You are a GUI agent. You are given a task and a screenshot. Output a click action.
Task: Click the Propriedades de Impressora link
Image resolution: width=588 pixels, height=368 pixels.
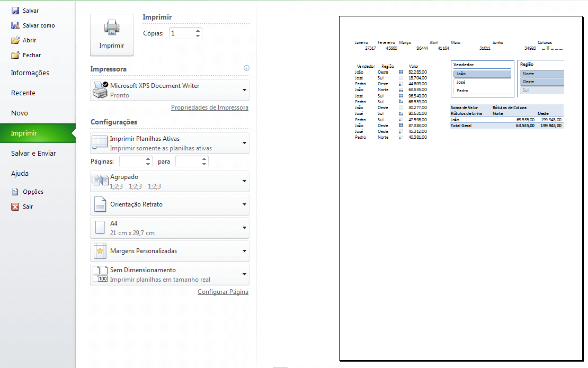pos(210,107)
